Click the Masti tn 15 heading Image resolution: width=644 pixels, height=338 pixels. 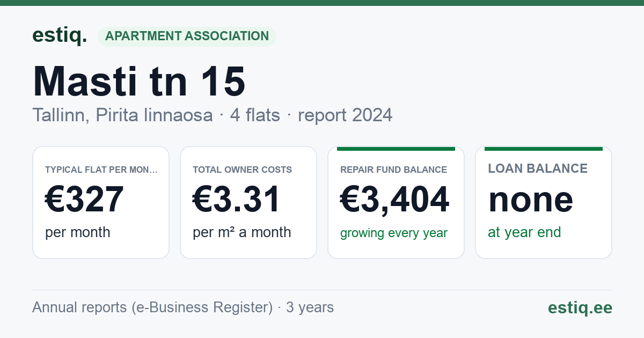point(139,82)
